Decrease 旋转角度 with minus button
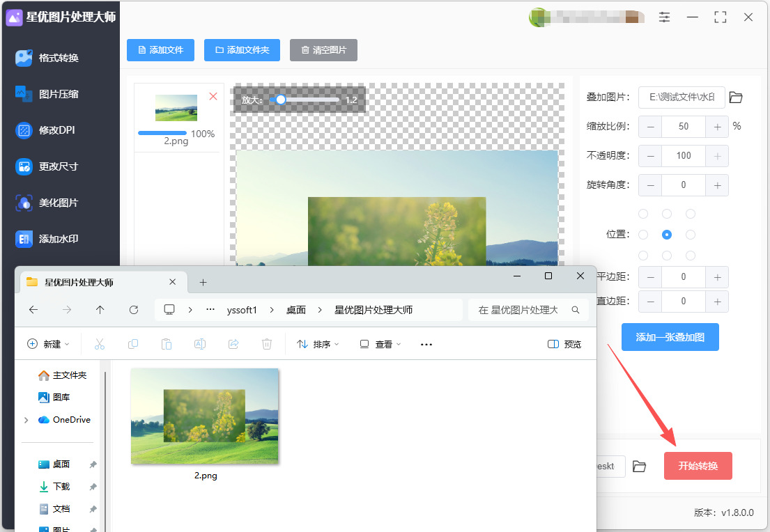The height and width of the screenshot is (532, 770). pos(651,185)
